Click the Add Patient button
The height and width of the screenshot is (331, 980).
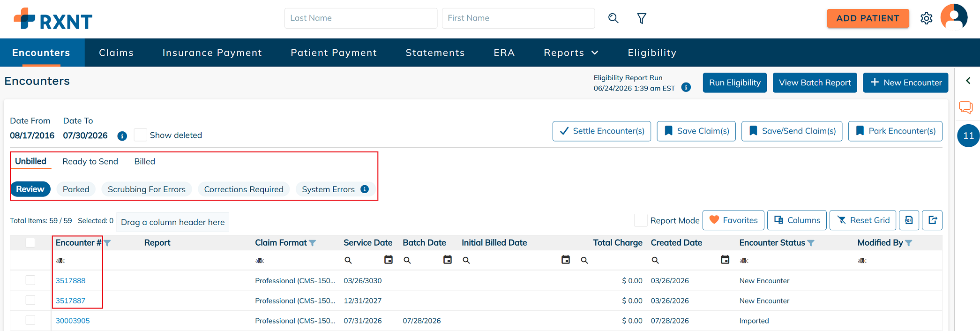[868, 18]
